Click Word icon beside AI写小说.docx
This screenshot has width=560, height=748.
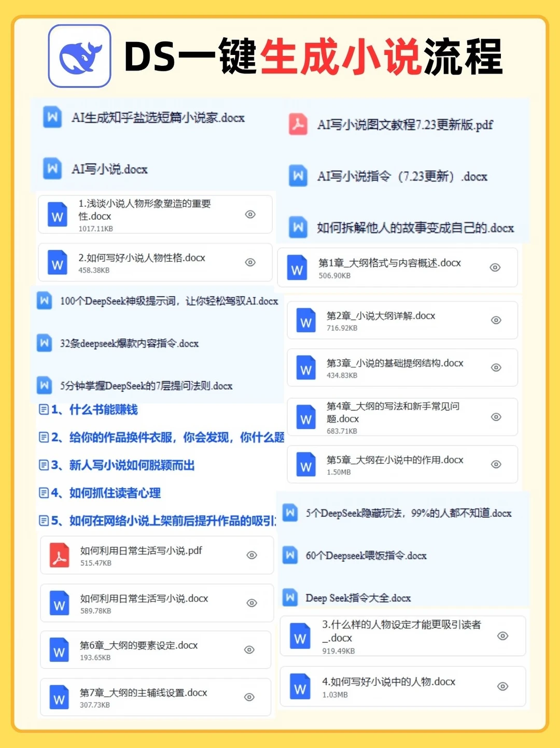click(x=52, y=168)
